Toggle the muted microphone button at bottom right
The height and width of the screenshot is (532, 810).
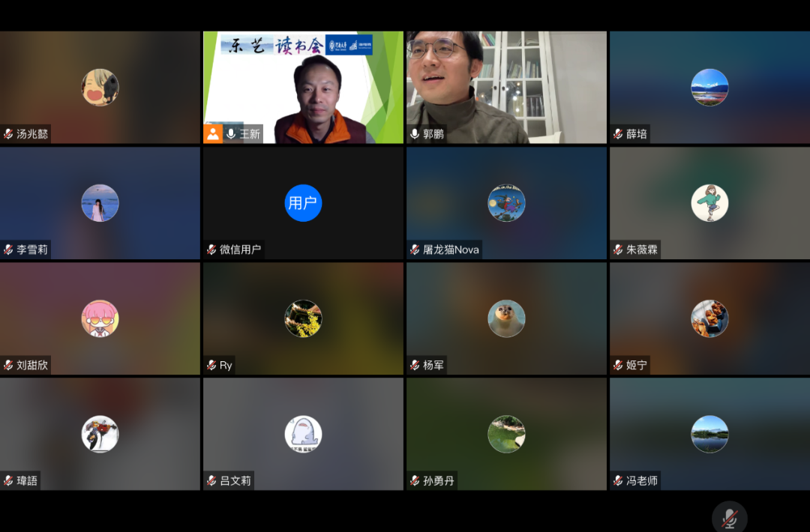pyautogui.click(x=729, y=518)
